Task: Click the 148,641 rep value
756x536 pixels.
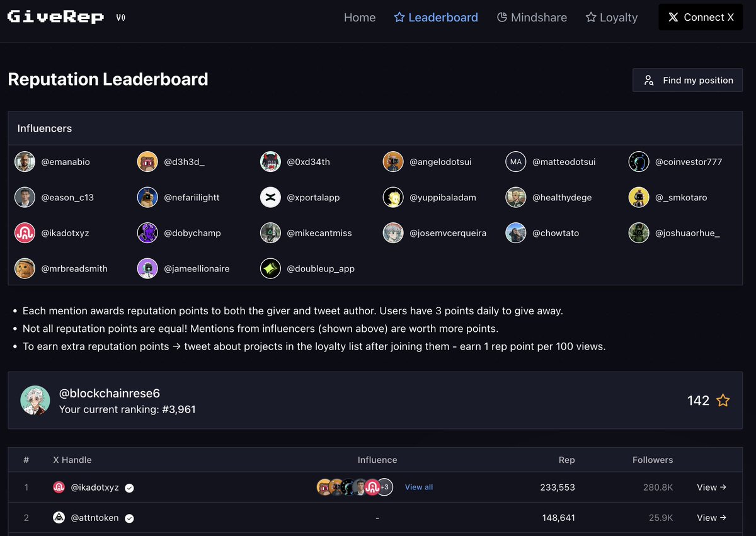Action: point(559,518)
